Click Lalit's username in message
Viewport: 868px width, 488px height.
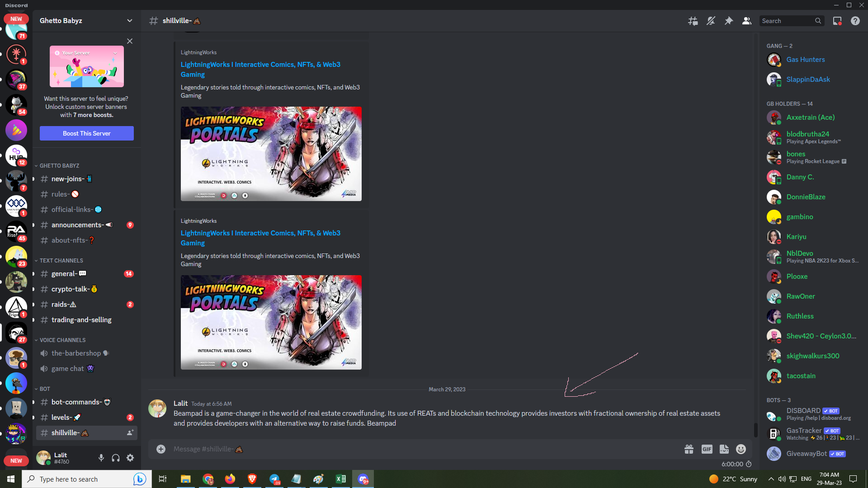[180, 404]
